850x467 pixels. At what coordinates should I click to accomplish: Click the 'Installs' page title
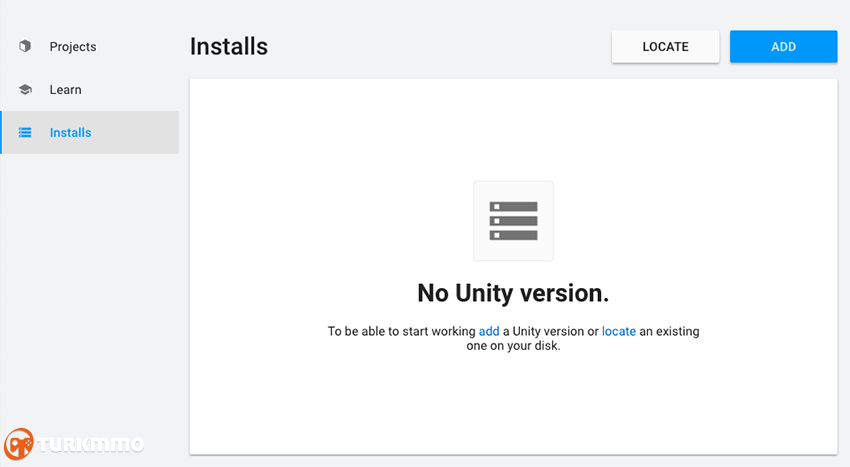229,47
